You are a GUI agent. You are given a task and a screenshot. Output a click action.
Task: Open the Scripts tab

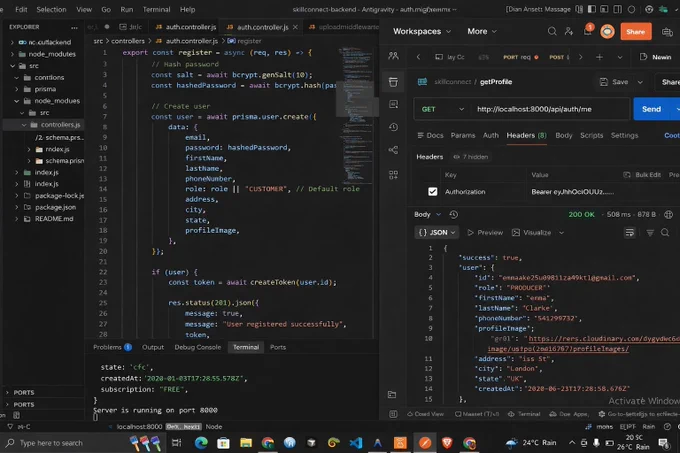(x=592, y=135)
